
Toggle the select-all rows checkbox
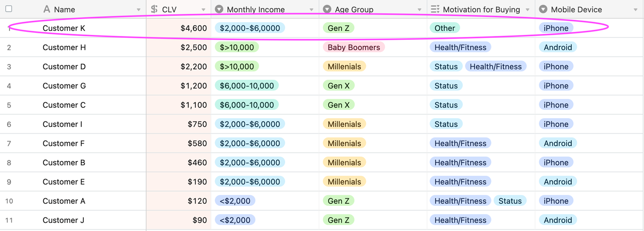(9, 9)
